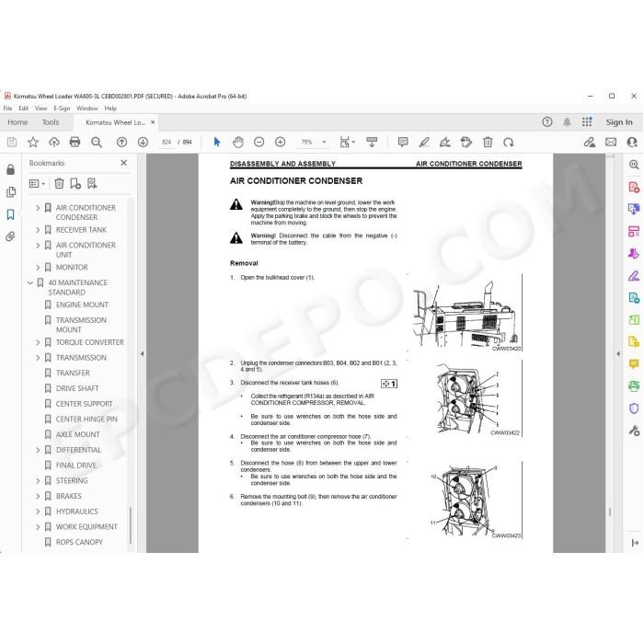Open the View menu
Viewport: 644px width, 644px height.
tap(40, 109)
